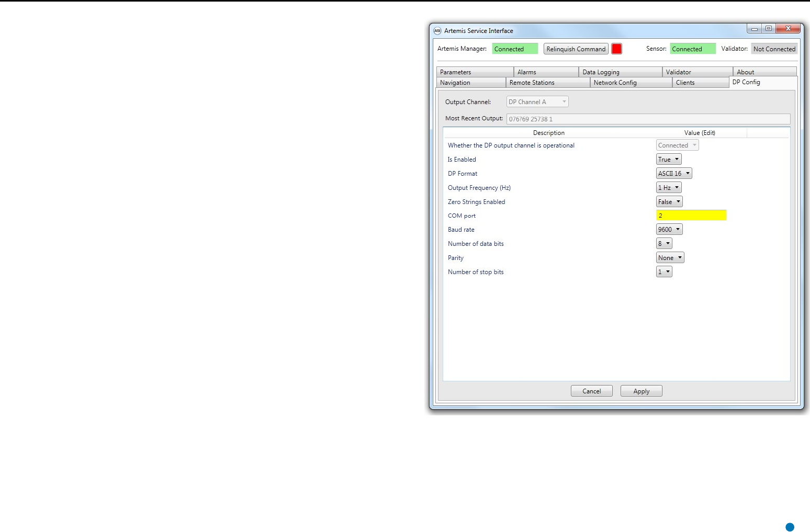Click the Apply button
This screenshot has width=810, height=532.
click(642, 391)
